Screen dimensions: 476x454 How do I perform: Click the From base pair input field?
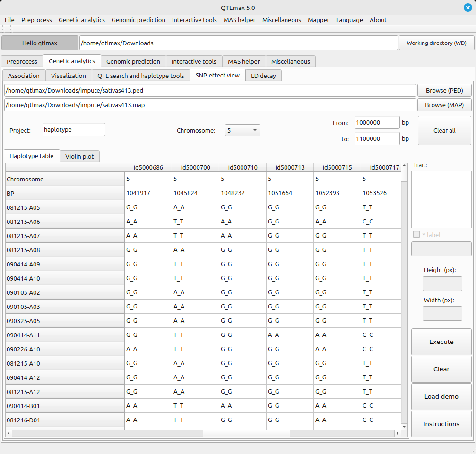pyautogui.click(x=377, y=123)
